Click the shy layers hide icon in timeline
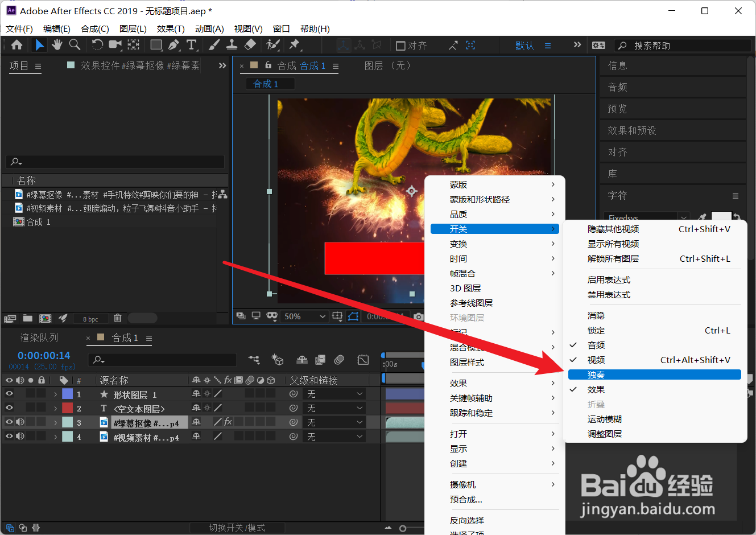The width and height of the screenshot is (756, 535). coord(302,360)
